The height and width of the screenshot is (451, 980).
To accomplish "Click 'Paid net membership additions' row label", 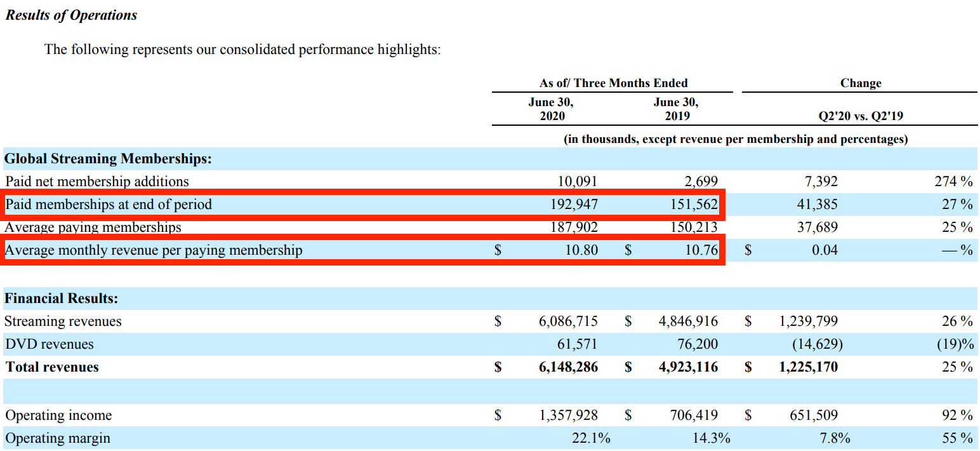I will [97, 182].
